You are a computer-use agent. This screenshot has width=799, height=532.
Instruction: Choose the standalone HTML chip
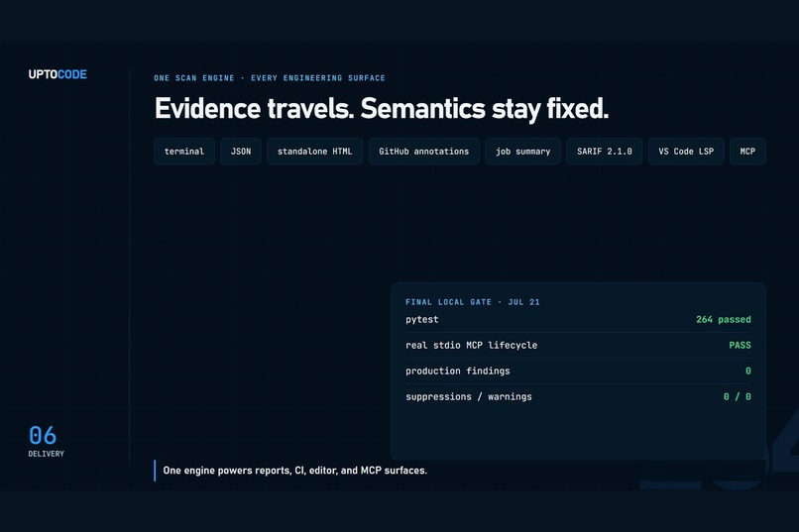click(314, 152)
